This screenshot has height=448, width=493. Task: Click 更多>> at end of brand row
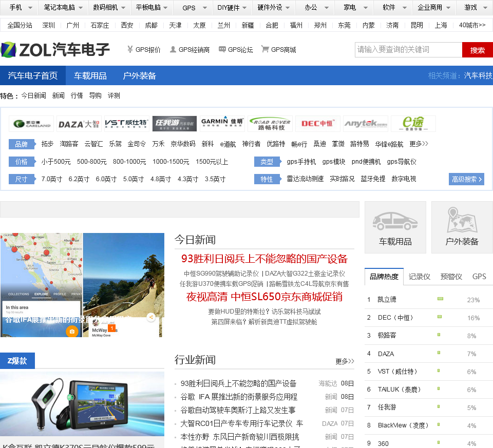(419, 144)
